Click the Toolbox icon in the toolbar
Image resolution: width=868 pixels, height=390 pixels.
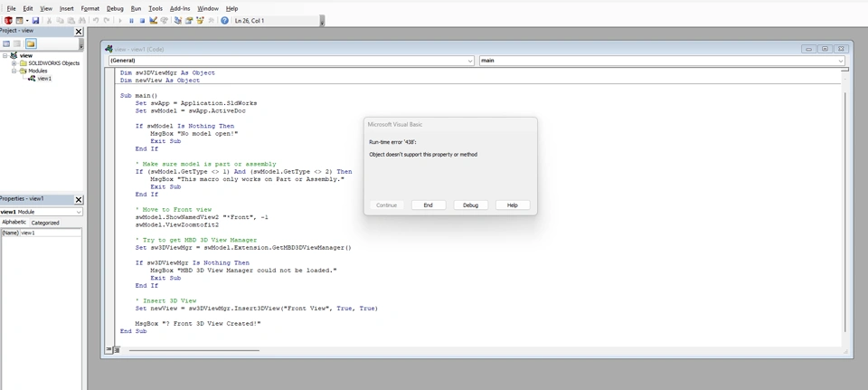(x=211, y=21)
